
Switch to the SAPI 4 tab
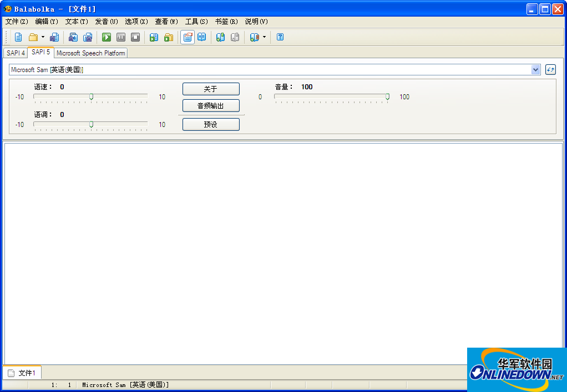[16, 53]
